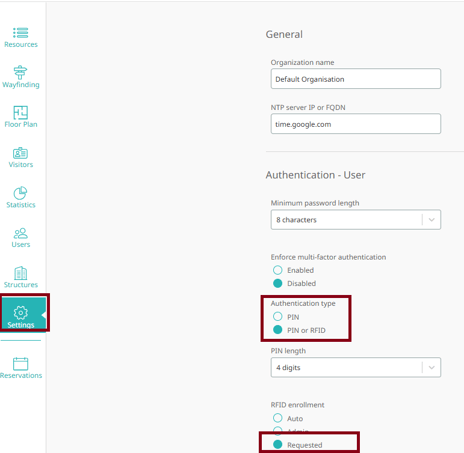
Task: Open the Resources list icon
Action: tap(21, 33)
